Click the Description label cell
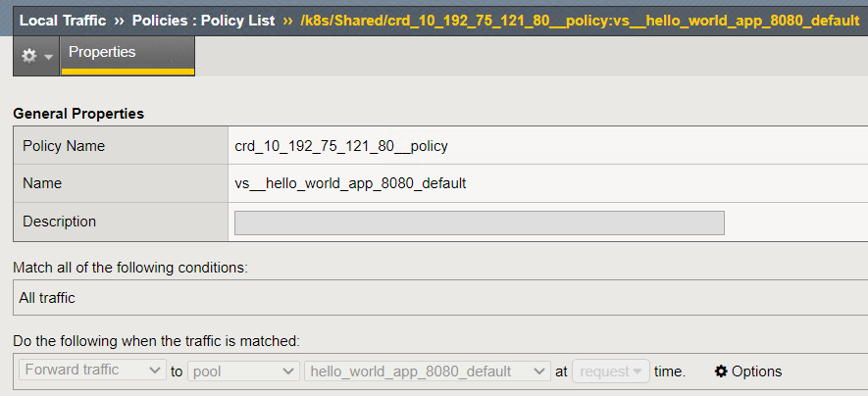This screenshot has width=868, height=396. click(121, 222)
